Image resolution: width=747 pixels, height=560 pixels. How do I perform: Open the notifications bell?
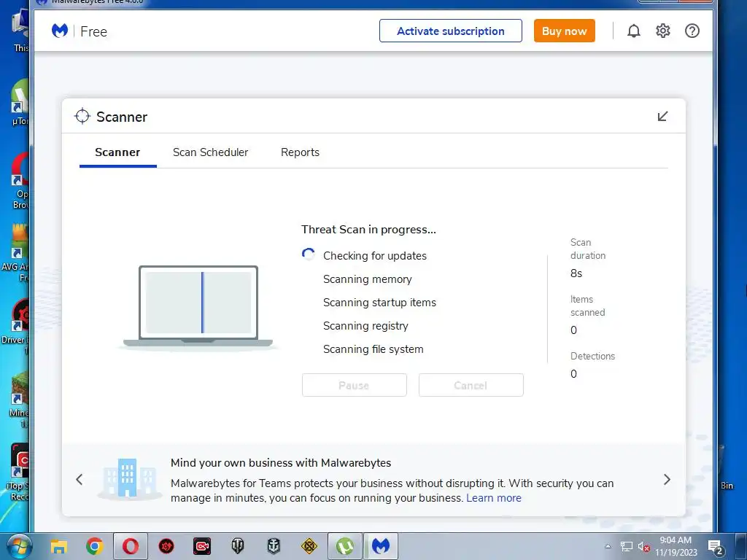[634, 31]
